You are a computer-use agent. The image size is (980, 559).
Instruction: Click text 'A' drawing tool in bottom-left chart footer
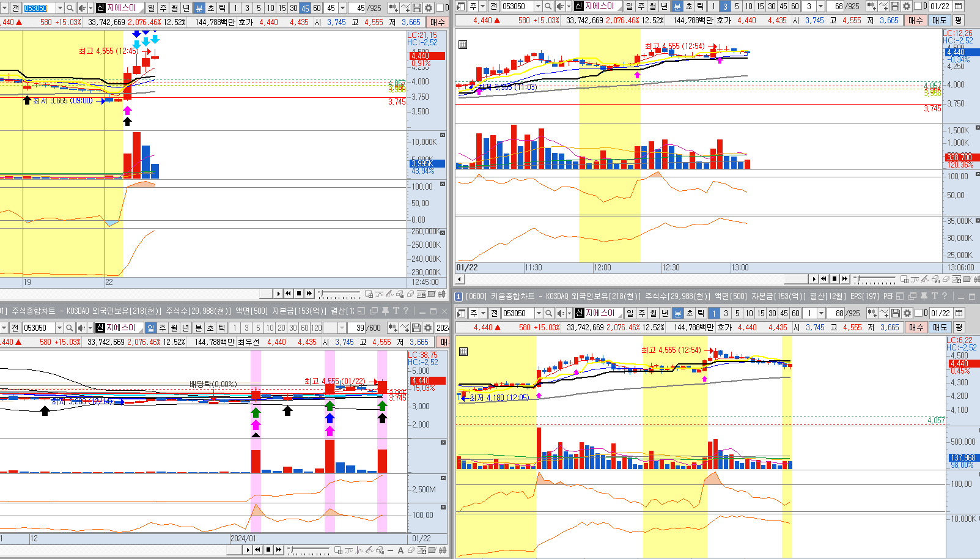400,550
